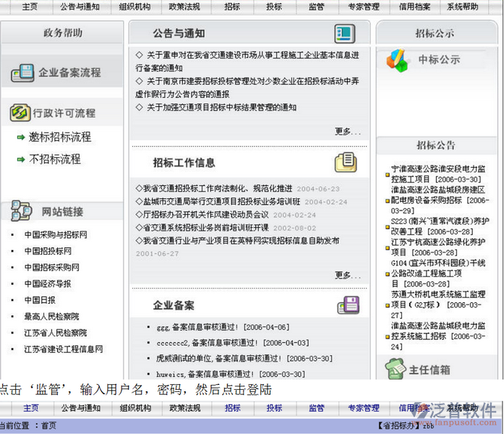Open the 中国采购与招标网 link
The image size is (504, 434).
56,235
